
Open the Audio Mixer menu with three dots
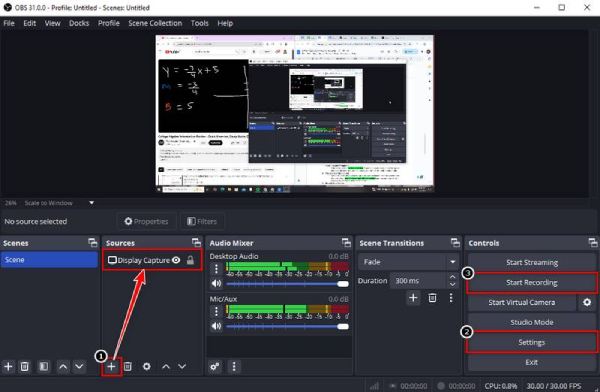click(234, 367)
